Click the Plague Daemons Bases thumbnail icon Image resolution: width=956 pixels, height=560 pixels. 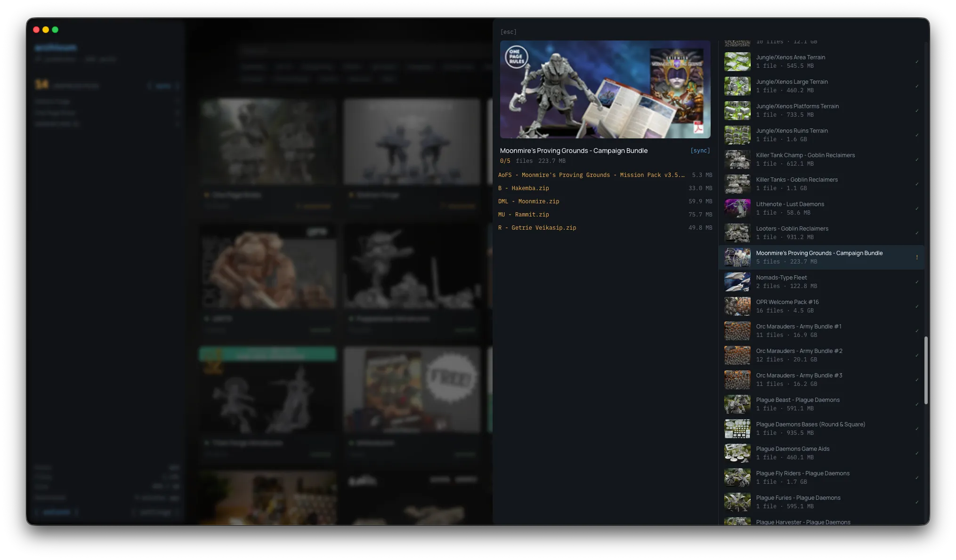click(x=737, y=429)
